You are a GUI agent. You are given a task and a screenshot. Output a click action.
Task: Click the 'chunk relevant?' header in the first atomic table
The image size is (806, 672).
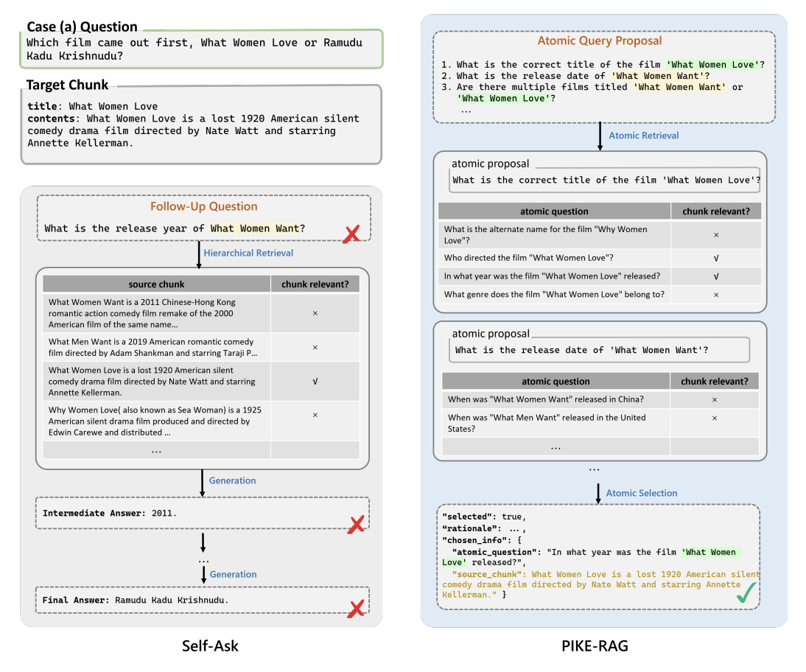click(716, 211)
